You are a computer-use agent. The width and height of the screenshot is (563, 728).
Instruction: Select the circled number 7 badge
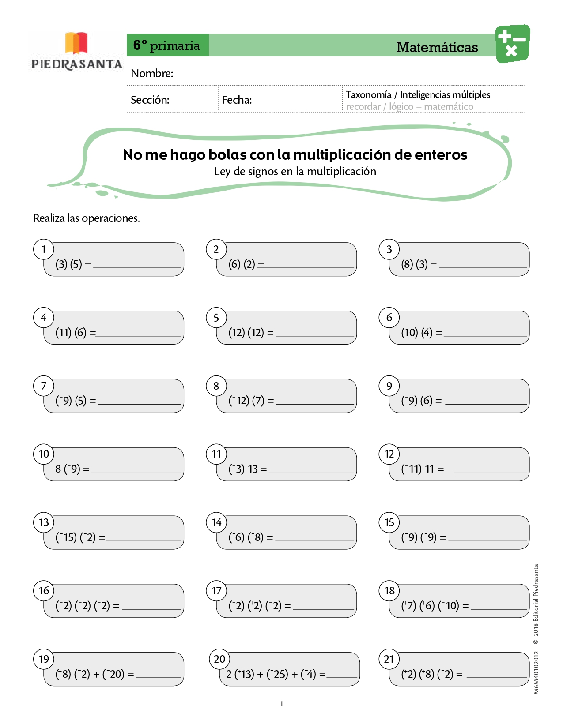43,386
